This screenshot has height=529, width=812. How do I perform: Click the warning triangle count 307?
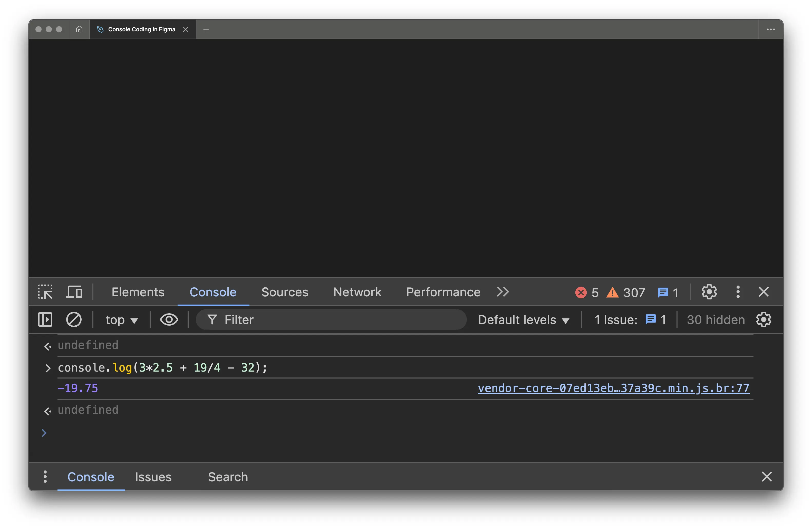625,292
